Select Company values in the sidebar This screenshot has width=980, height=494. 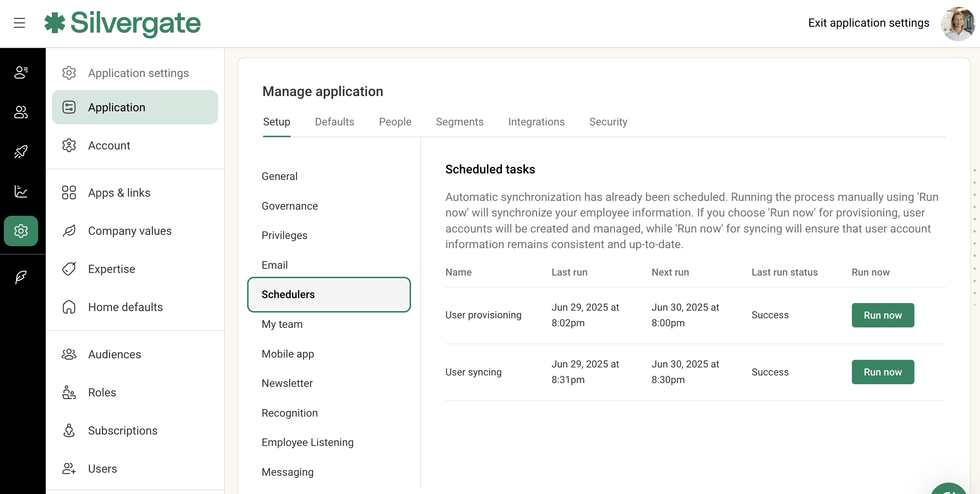click(130, 231)
